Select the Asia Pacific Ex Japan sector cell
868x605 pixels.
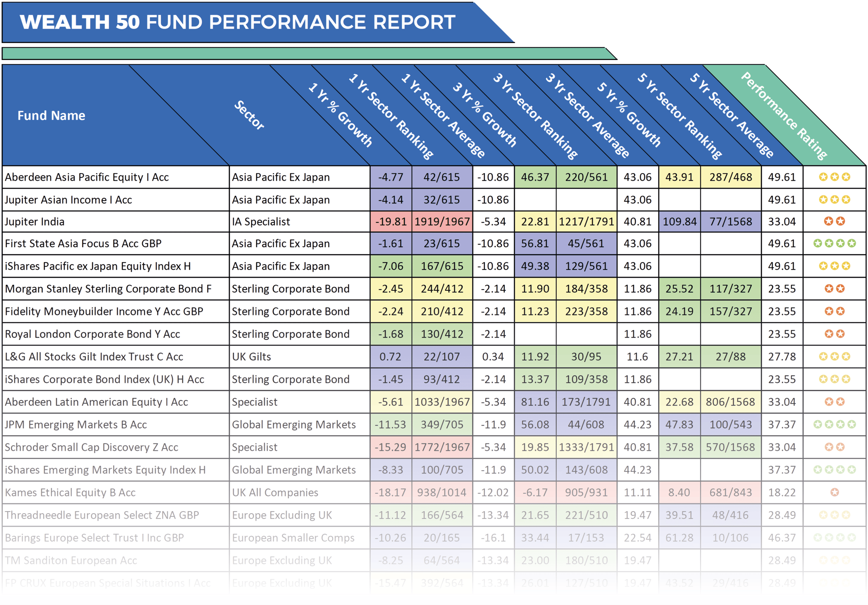coord(281,177)
